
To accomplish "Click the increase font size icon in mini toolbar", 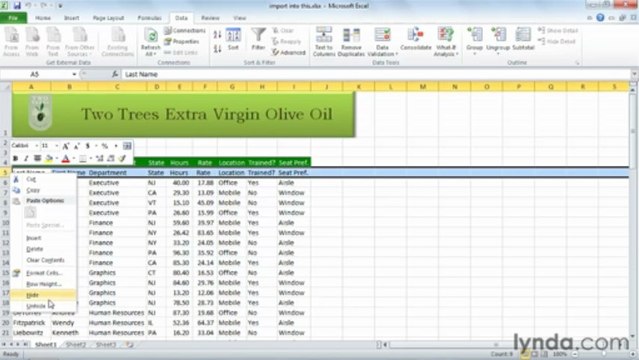I will 66,146.
